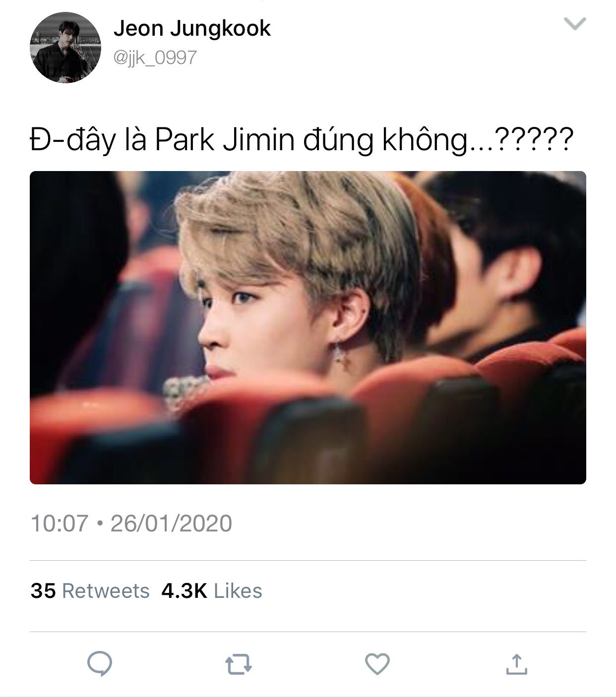
Task: Open the round profile avatar
Action: coord(65,47)
